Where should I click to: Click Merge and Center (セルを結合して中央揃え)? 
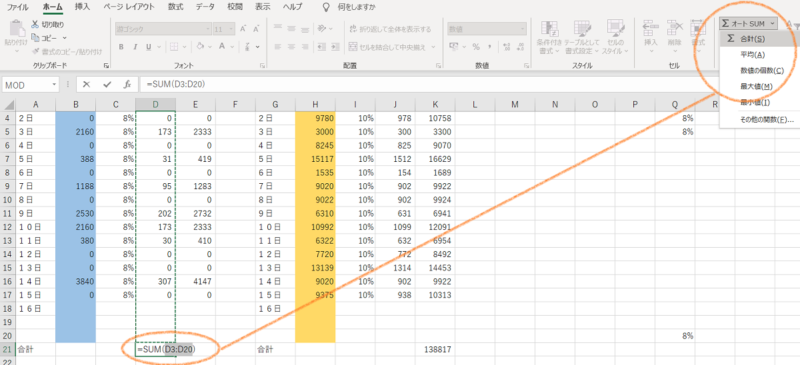click(387, 46)
